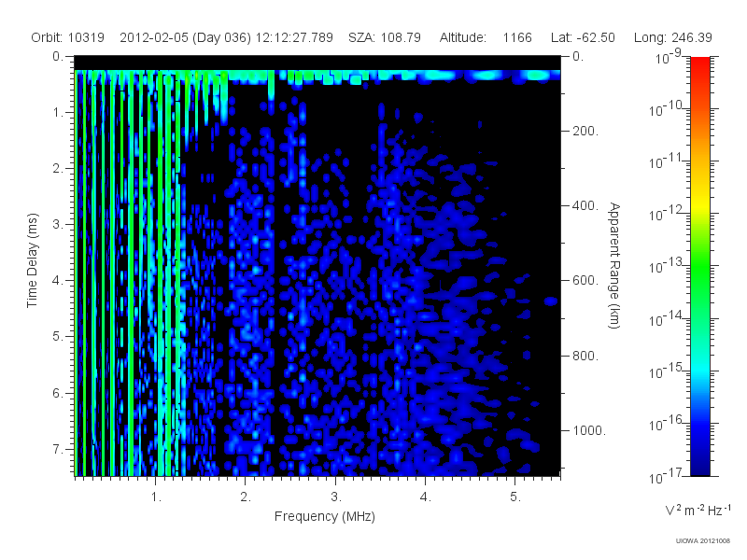747x560 pixels.
Task: Click the 400. apparent range tick label
Action: click(x=585, y=205)
